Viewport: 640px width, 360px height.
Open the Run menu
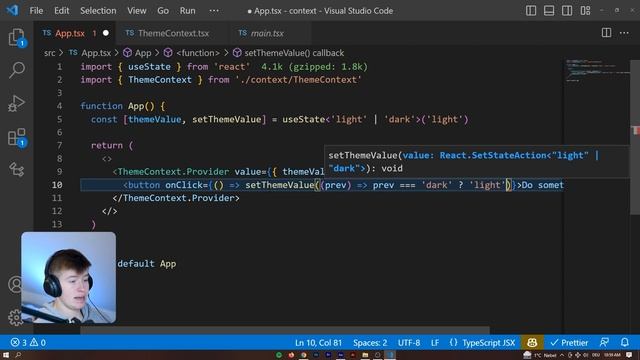tap(187, 11)
